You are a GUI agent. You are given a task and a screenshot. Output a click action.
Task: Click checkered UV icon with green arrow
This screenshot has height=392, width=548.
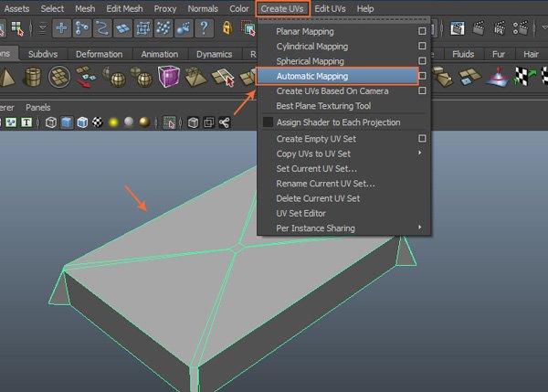pyautogui.click(x=524, y=76)
